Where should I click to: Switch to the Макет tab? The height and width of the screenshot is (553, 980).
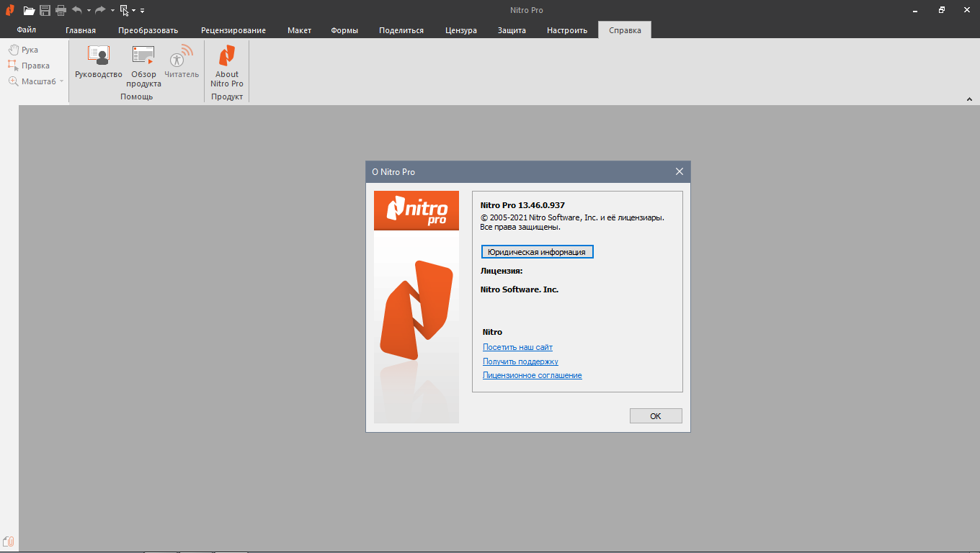tap(299, 30)
